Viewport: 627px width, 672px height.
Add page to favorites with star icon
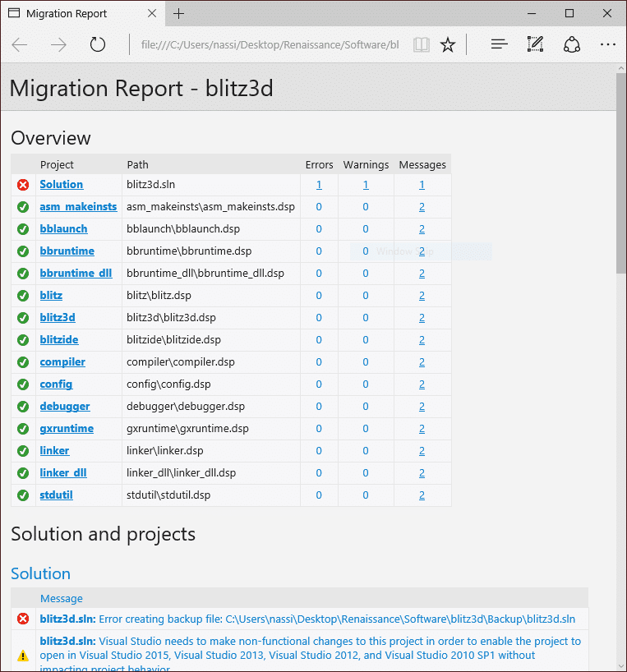coord(448,44)
